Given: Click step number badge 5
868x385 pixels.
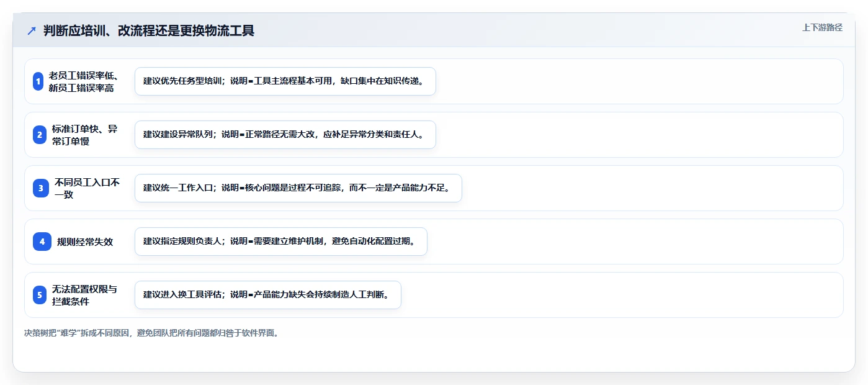Looking at the screenshot, I should pyautogui.click(x=40, y=295).
